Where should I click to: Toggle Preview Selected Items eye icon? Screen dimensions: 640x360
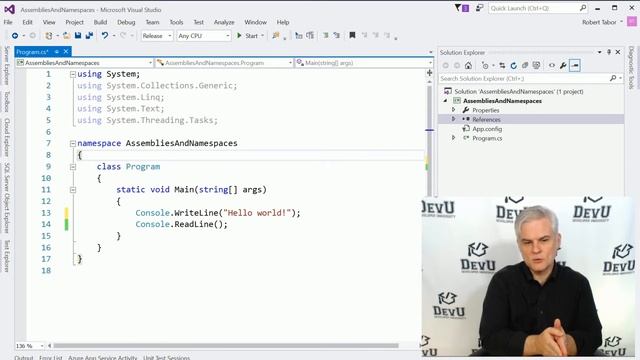click(552, 65)
